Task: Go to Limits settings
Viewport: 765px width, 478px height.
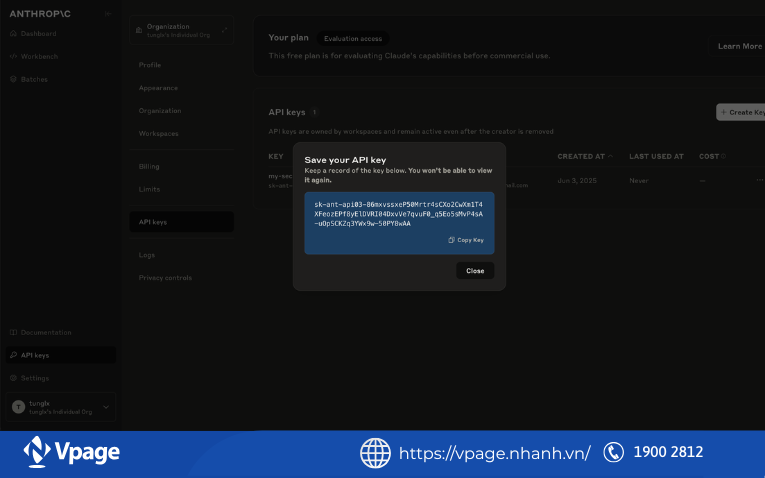Action: click(149, 189)
